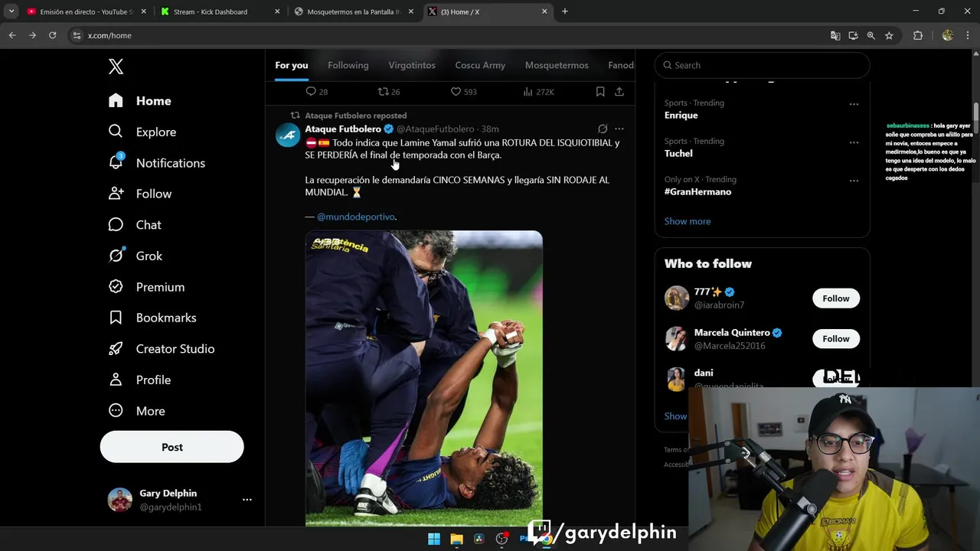Open Chrome three-dot menu
980x551 pixels.
[968, 35]
